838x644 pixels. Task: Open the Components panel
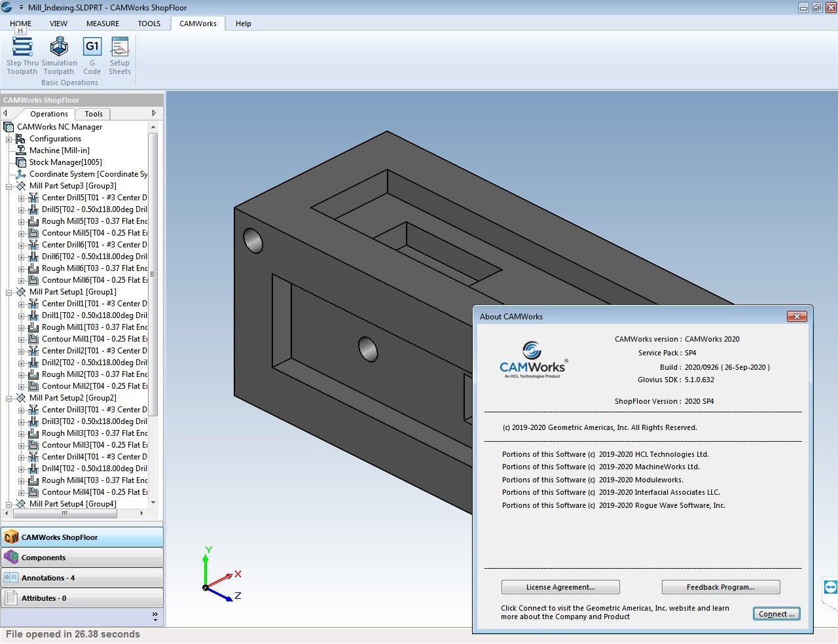tap(82, 558)
